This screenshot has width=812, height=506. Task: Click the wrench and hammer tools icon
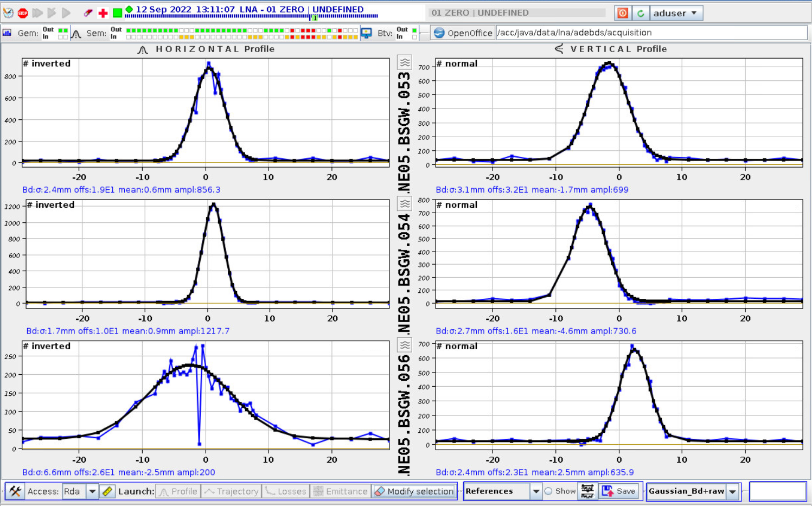pos(15,491)
